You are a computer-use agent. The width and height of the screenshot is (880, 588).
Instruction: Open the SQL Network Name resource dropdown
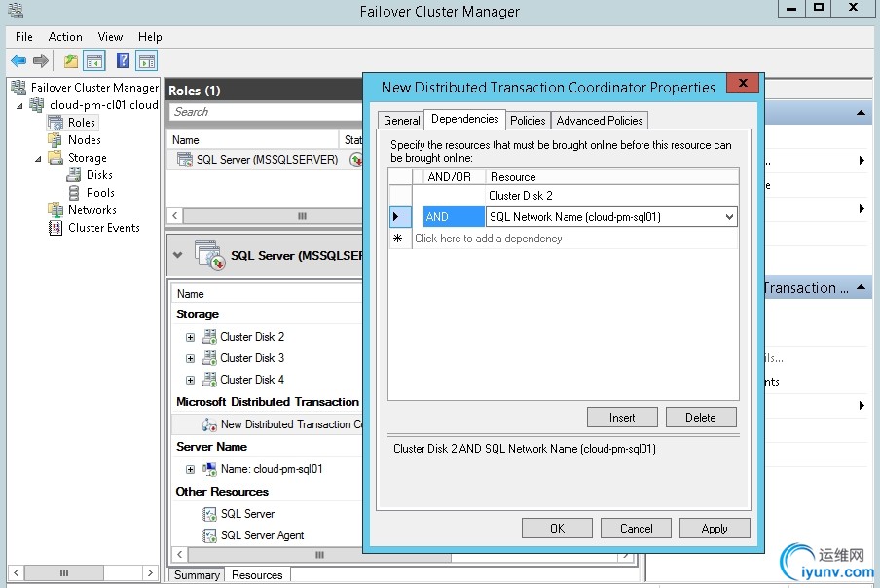coord(728,216)
